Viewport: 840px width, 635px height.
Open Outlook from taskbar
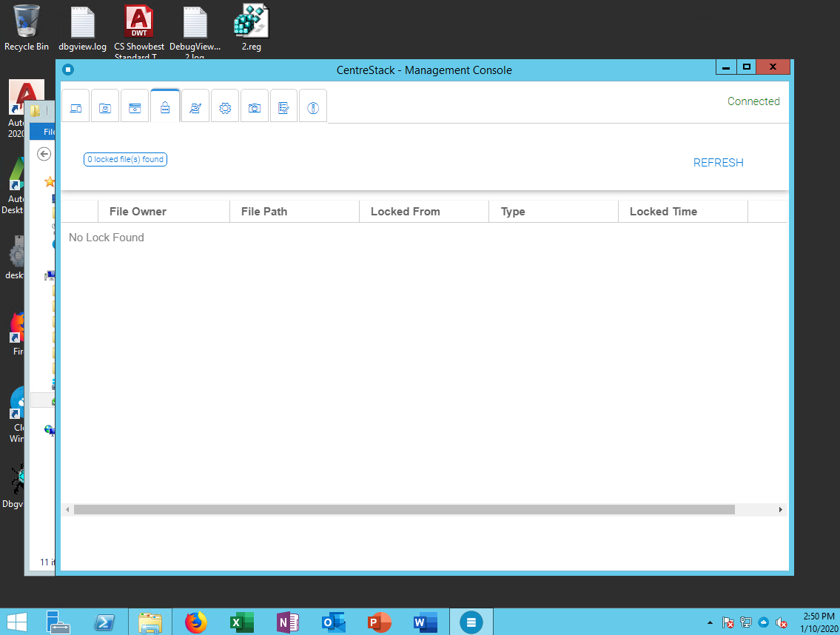coord(334,622)
